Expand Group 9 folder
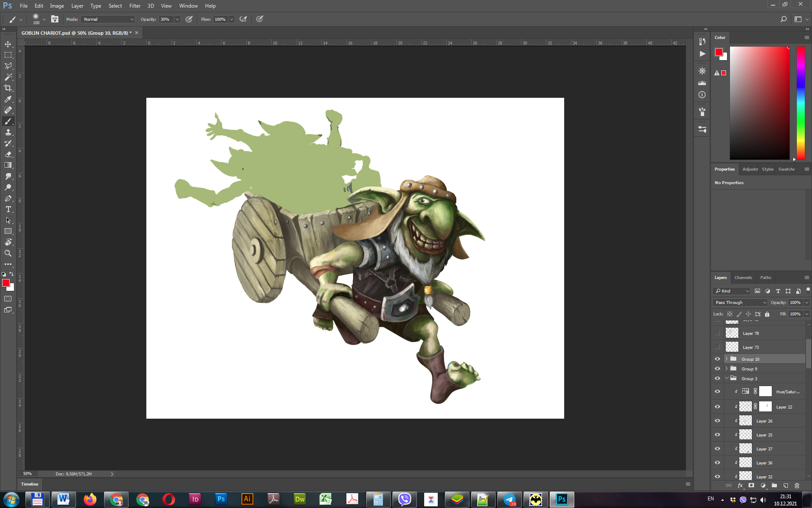Image resolution: width=812 pixels, height=508 pixels. coord(727,369)
